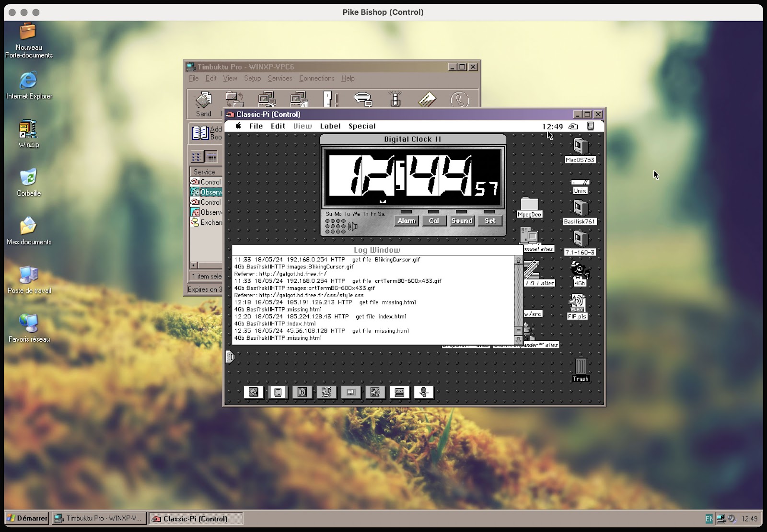The image size is (767, 532).
Task: Click the Service column header
Action: [206, 172]
